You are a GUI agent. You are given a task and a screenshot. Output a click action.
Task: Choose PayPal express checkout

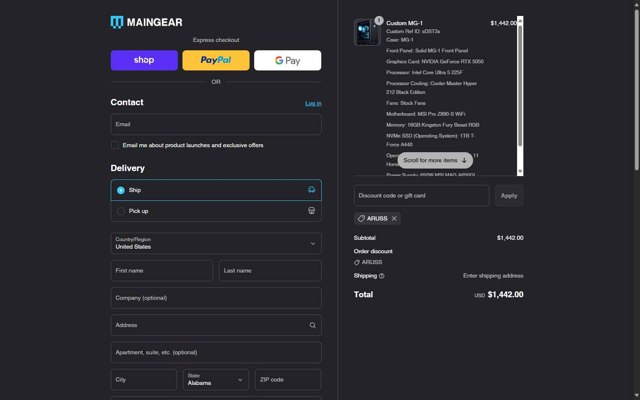click(x=216, y=60)
